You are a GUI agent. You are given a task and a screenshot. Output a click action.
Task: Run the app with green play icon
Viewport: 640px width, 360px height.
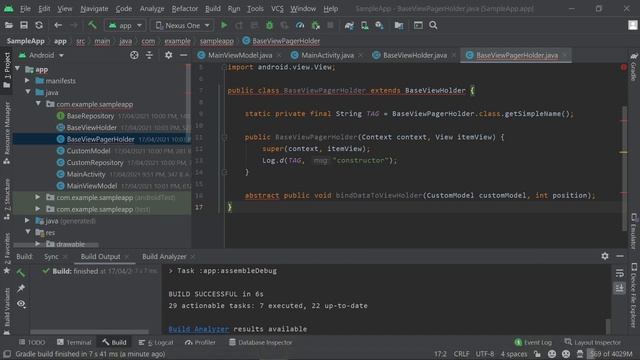point(224,25)
